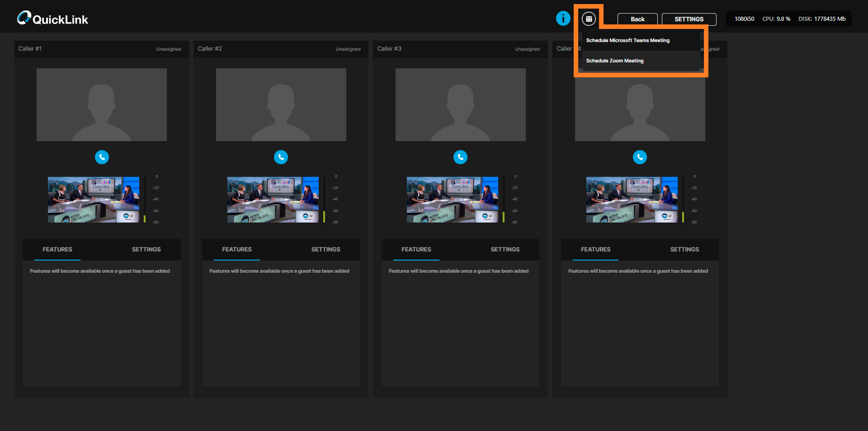Click the QuickLink logo

52,19
